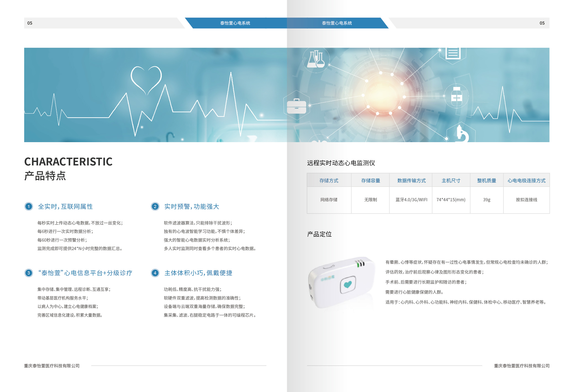Select the 数据传输方式 table header
This screenshot has height=392, width=574.
pos(411,180)
